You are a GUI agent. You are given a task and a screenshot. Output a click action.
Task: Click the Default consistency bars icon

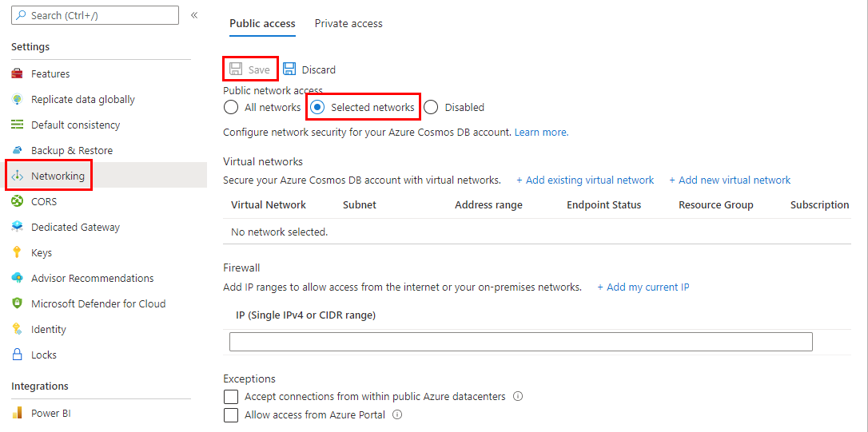(18, 125)
